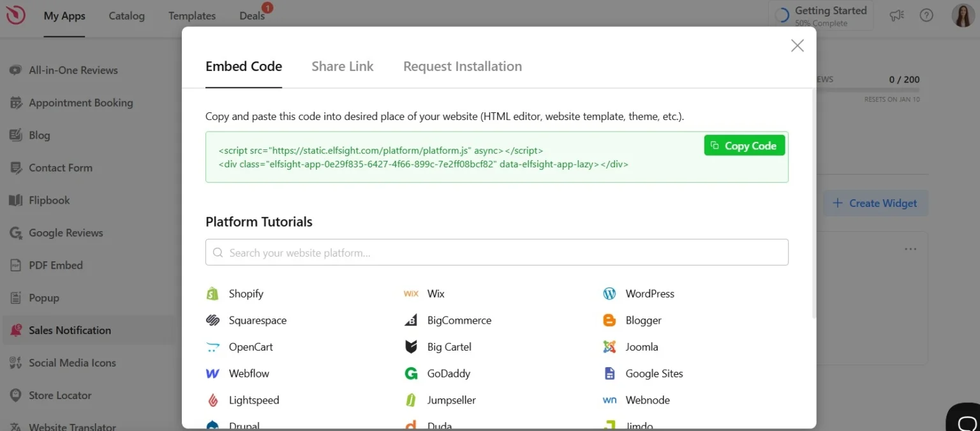Screen dimensions: 980x431
Task: Click the website platform search field
Action: pyautogui.click(x=496, y=252)
